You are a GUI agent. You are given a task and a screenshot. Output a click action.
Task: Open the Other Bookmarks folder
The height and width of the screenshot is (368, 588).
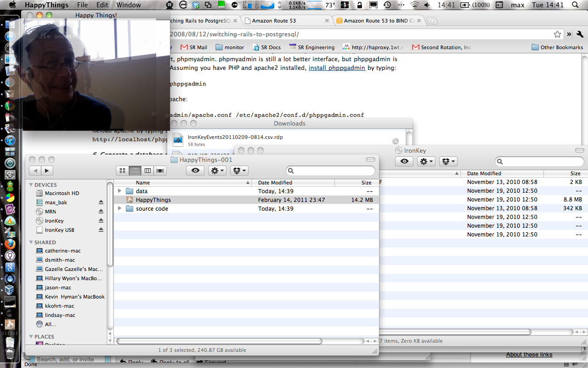[x=557, y=47]
